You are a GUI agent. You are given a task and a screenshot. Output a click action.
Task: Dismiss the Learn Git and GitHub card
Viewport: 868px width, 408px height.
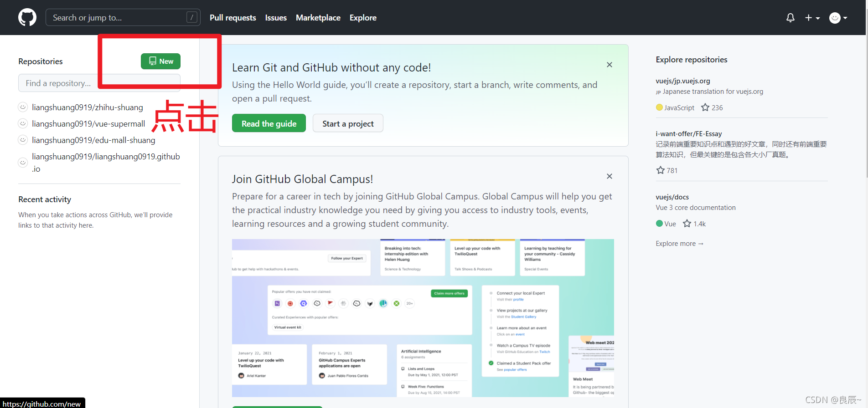[610, 65]
